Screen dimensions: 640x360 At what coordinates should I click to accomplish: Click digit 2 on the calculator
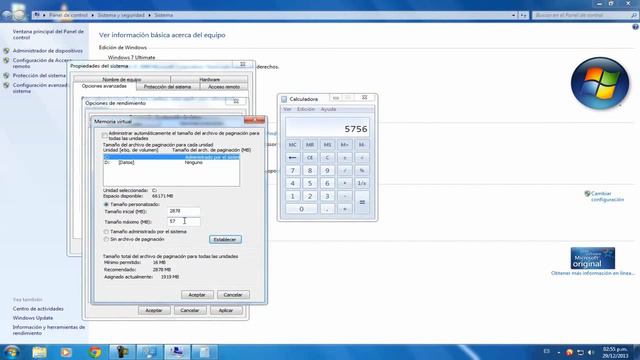(310, 196)
